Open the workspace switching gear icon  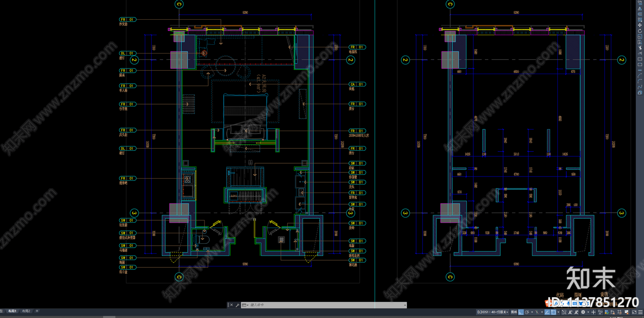click(x=583, y=312)
